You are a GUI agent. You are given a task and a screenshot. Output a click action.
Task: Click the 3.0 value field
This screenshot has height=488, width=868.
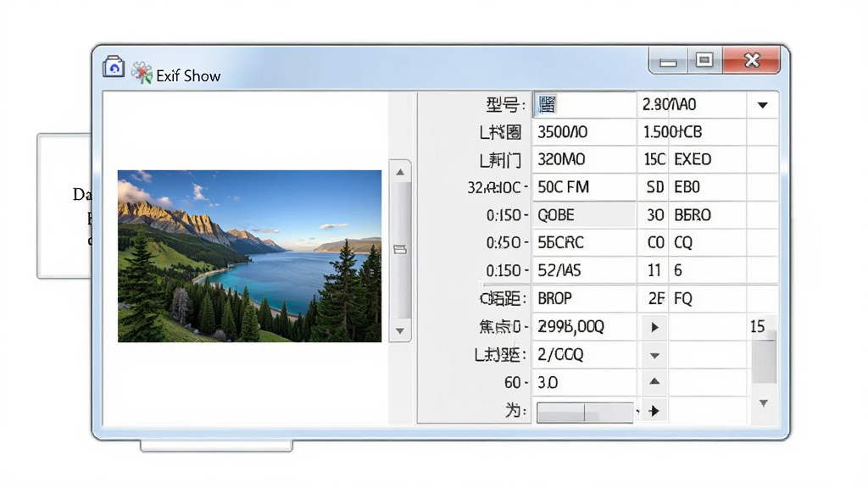pos(585,382)
